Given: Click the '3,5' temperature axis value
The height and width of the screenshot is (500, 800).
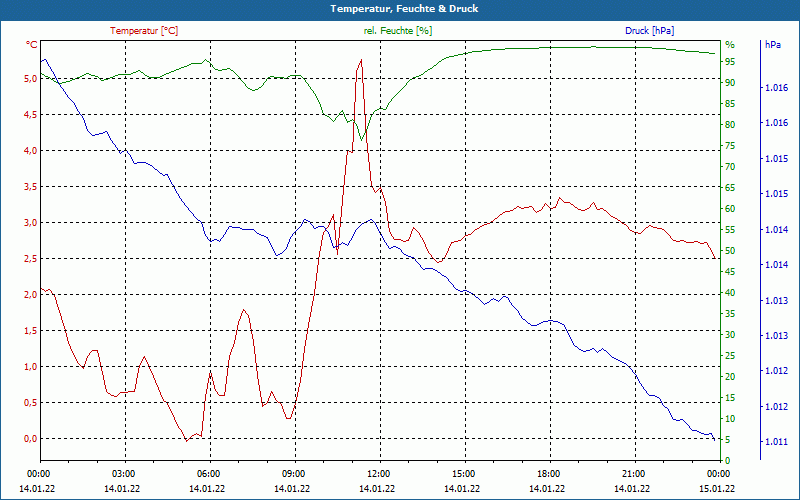Looking at the screenshot, I should 31,187.
